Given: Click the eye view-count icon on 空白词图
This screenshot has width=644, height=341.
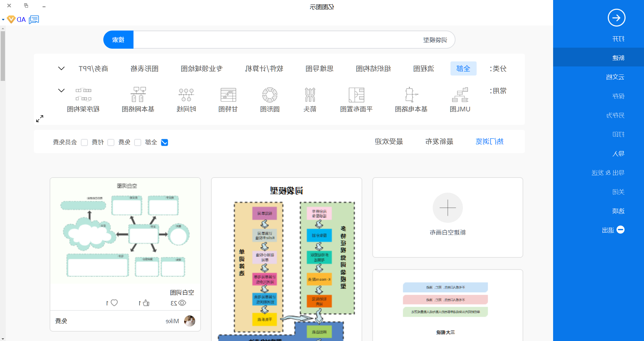Looking at the screenshot, I should click(182, 303).
